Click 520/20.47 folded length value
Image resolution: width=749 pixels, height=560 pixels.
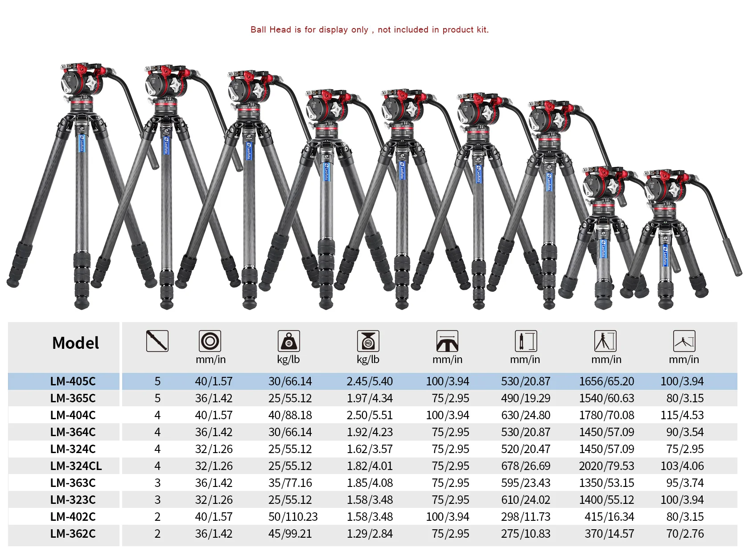point(526,449)
